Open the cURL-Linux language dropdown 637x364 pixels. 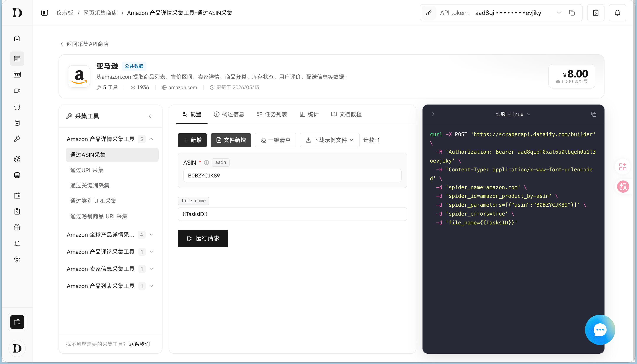pos(513,114)
